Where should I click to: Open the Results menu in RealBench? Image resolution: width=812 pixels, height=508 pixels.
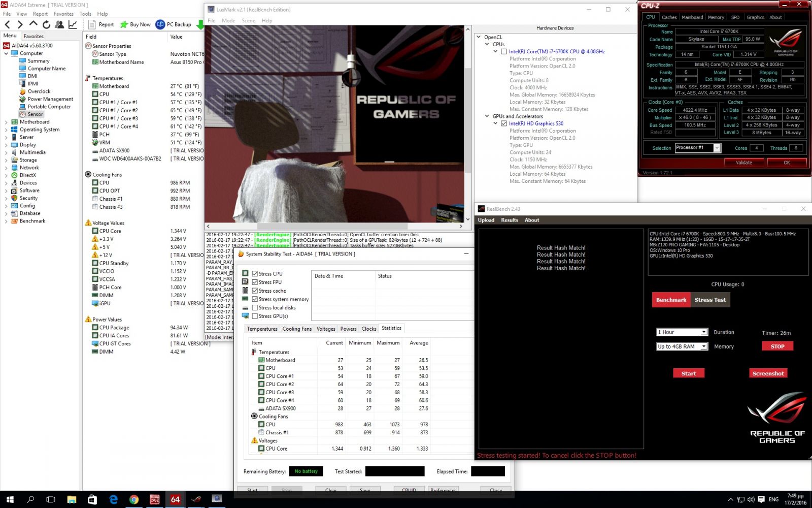(x=510, y=220)
